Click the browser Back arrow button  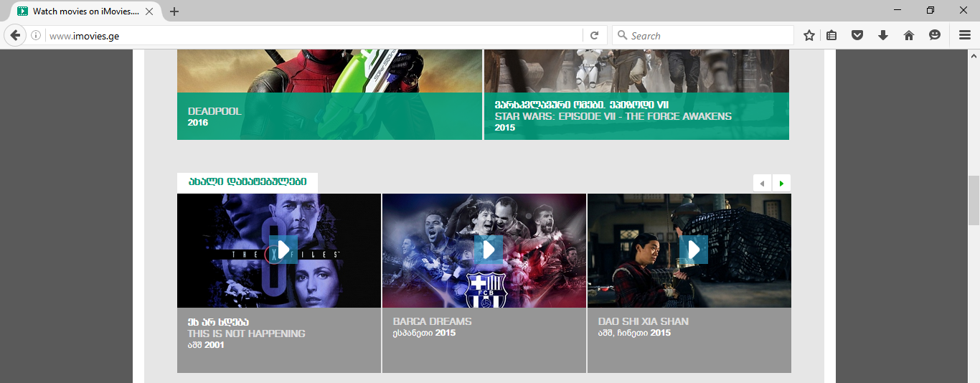tap(15, 35)
